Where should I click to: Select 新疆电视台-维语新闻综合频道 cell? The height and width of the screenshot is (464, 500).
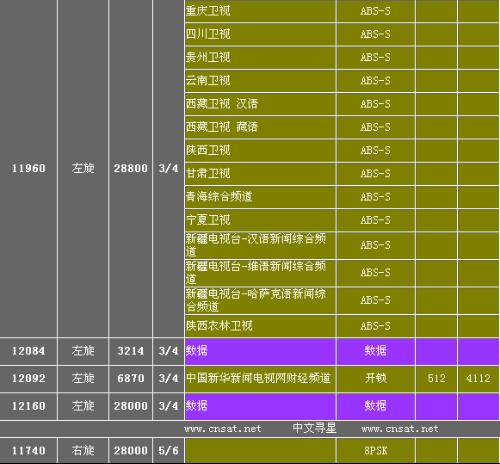coord(260,273)
